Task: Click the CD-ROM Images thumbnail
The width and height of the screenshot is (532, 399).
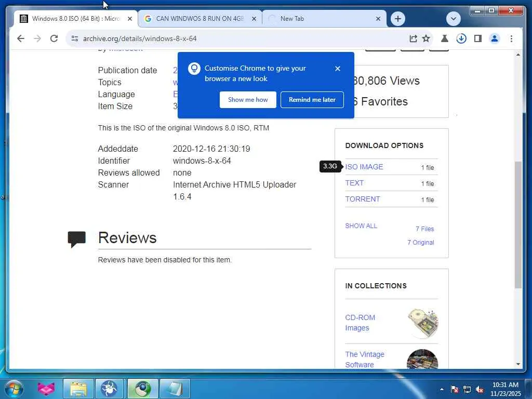Action: coord(423,323)
